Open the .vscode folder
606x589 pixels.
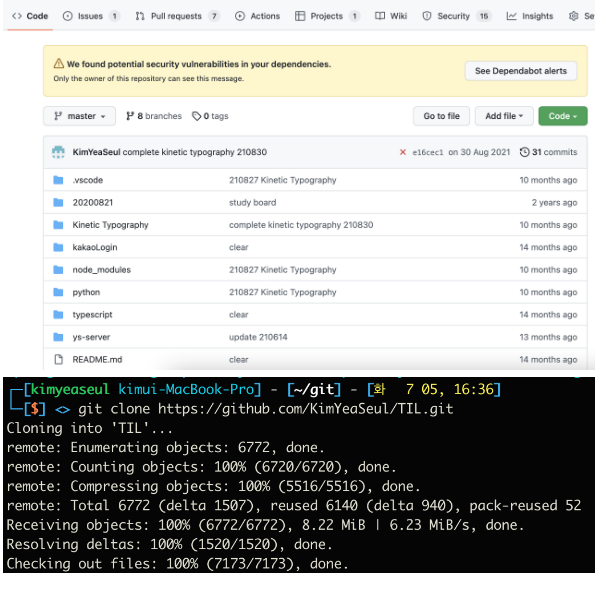[88, 180]
